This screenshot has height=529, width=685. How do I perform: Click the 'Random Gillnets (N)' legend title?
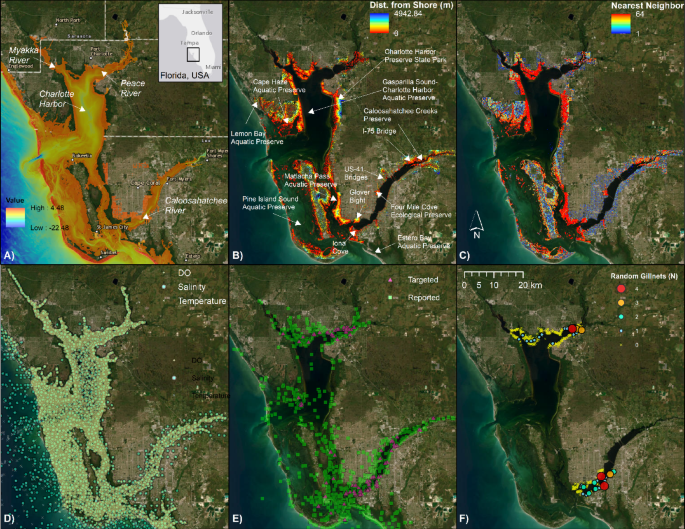click(x=644, y=276)
